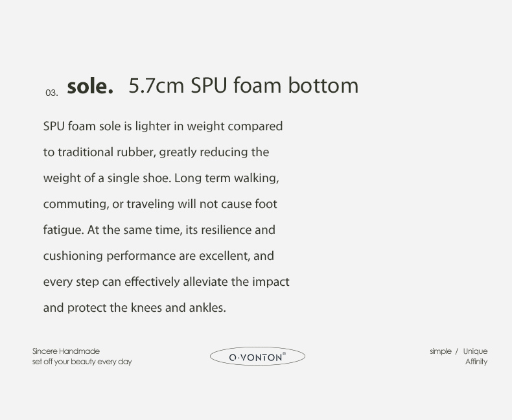This screenshot has height=420, width=512.
Task: Click the line "to traditional rubber, greatly reducing the"
Action: coord(156,152)
